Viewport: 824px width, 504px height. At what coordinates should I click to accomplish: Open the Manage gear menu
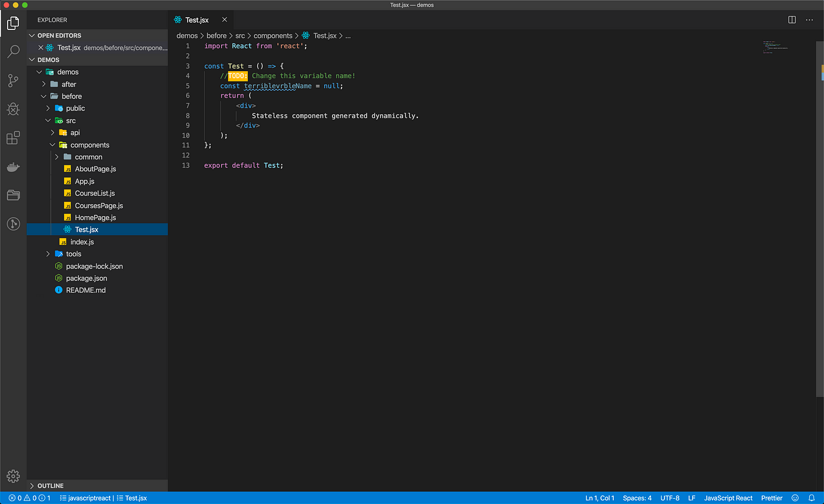tap(13, 476)
